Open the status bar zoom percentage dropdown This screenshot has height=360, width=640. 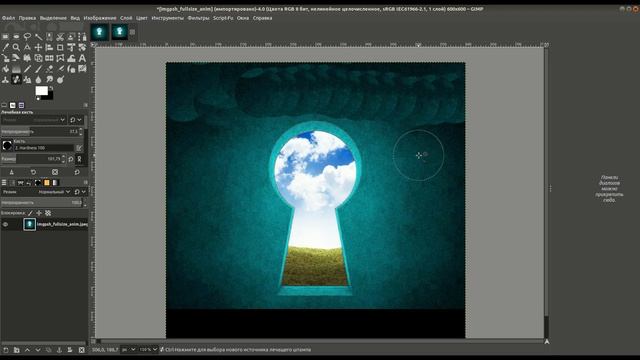[148, 350]
